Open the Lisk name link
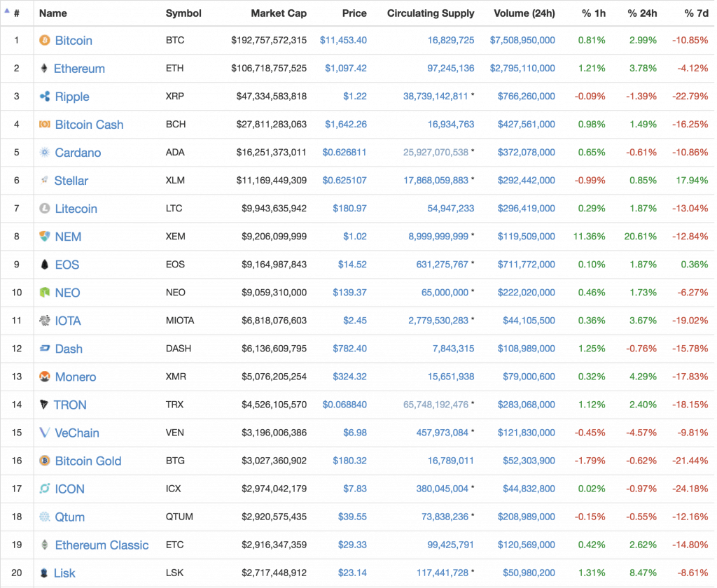The width and height of the screenshot is (717, 588). [64, 573]
